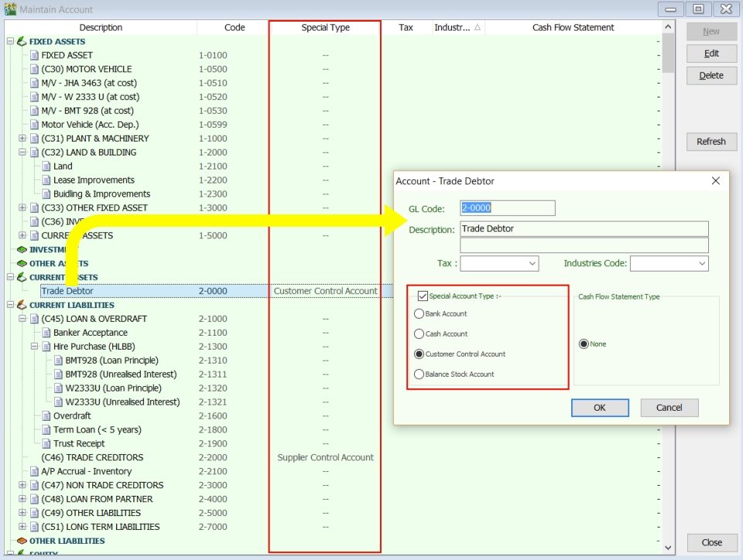Click the Maintain Account title bar icon
The image size is (743, 560).
10,9
